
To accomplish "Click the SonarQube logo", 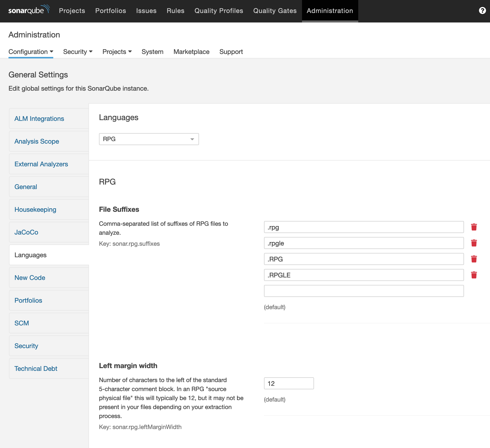I will coord(29,10).
